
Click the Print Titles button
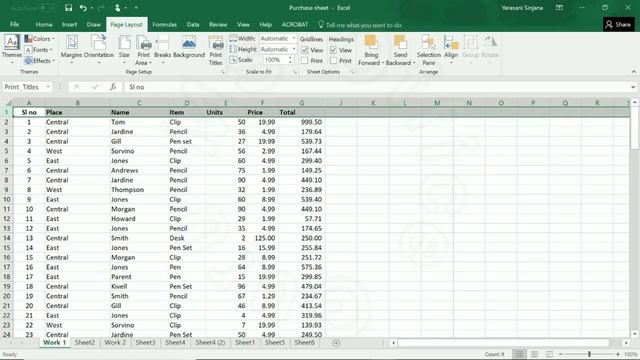(x=216, y=50)
